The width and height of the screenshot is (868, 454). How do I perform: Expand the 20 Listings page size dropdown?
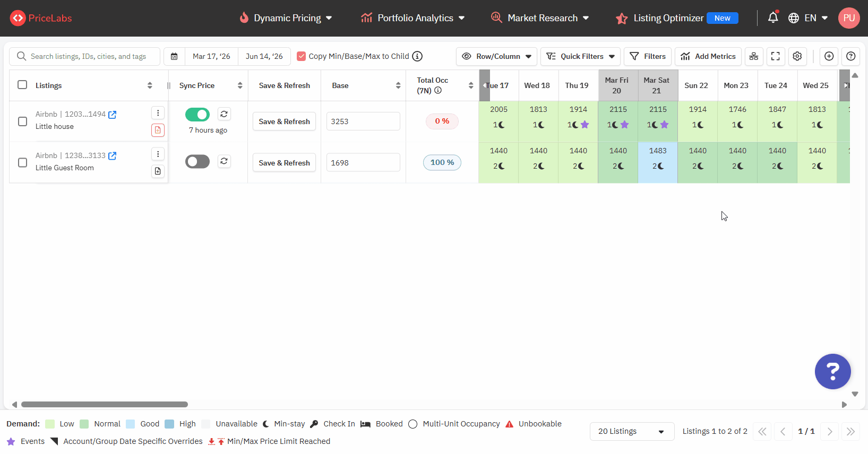pos(631,431)
